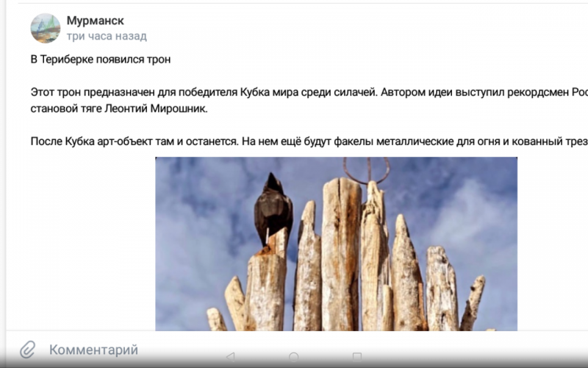Tap the Android recent apps square button
Viewport: 588px width, 368px height.
357,356
